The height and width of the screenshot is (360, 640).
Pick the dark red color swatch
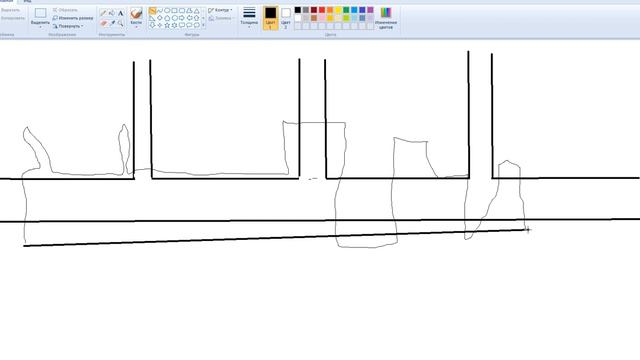pos(314,10)
